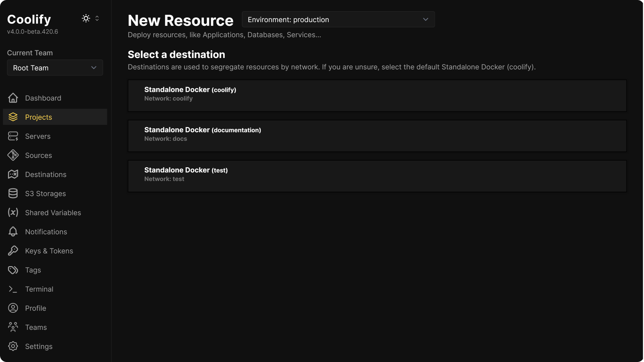The width and height of the screenshot is (644, 362).
Task: Click the Keys & Tokens key icon
Action: pos(13,251)
